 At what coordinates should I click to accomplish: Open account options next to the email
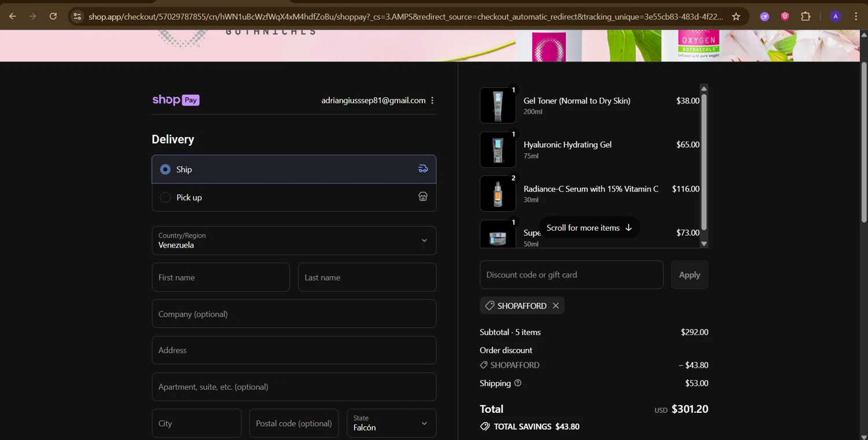tap(432, 100)
